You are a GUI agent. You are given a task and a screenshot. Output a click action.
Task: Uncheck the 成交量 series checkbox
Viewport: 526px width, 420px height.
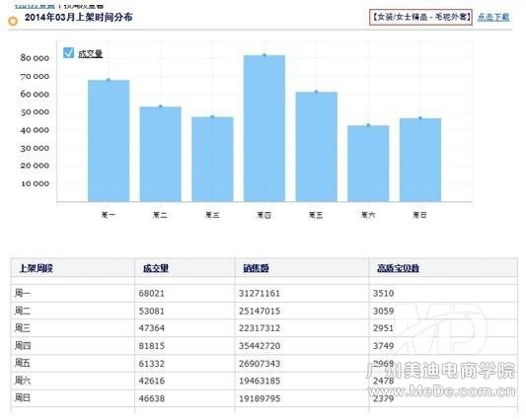pyautogui.click(x=68, y=52)
